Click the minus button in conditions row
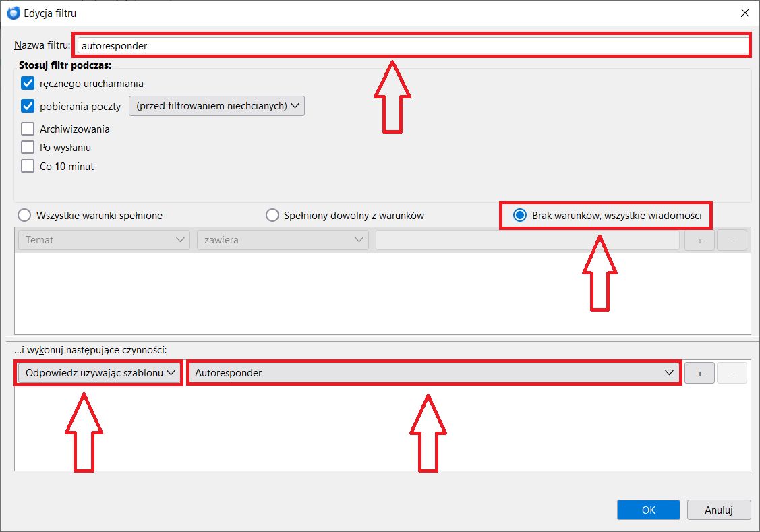The height and width of the screenshot is (532, 760). pyautogui.click(x=732, y=240)
